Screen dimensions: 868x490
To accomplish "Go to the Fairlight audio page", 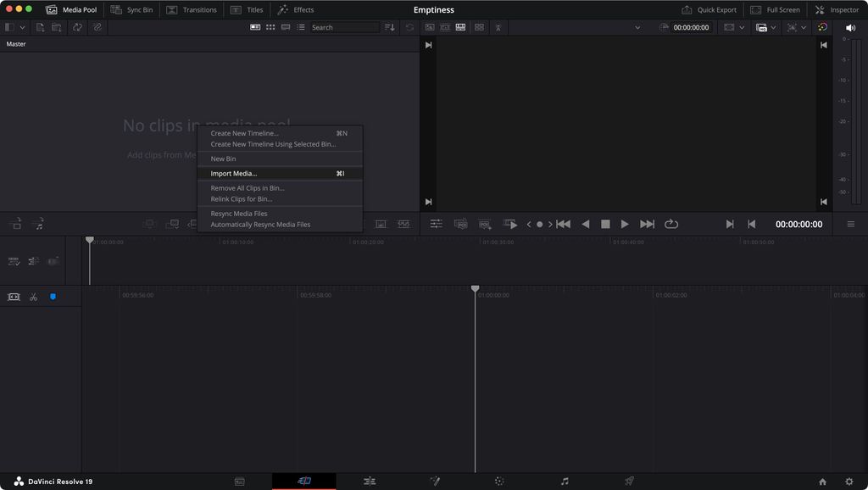I will click(565, 481).
